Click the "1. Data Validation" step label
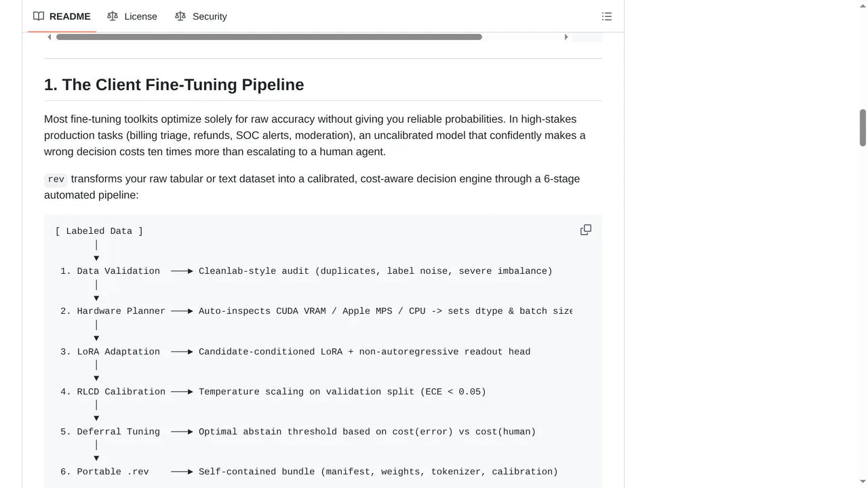Viewport: 868px width, 488px height. pyautogui.click(x=110, y=271)
